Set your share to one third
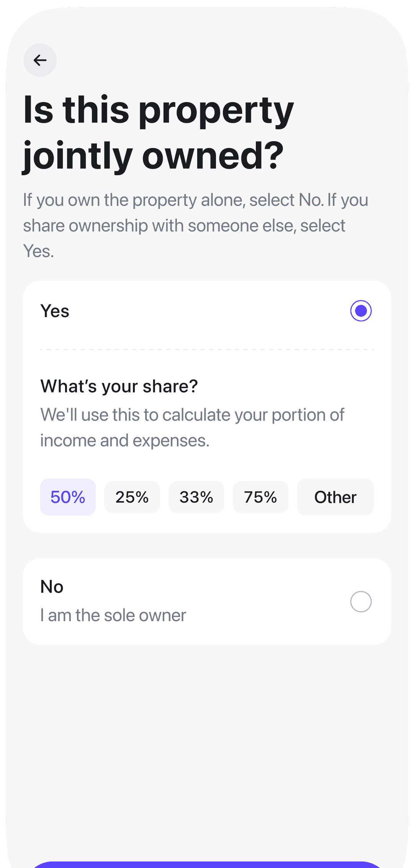Image resolution: width=414 pixels, height=868 pixels. (196, 497)
